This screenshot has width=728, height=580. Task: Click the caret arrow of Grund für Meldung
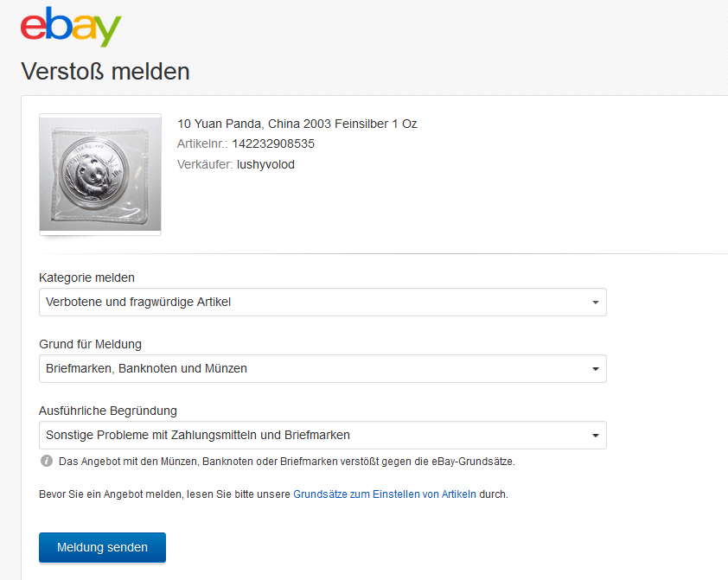tap(595, 369)
